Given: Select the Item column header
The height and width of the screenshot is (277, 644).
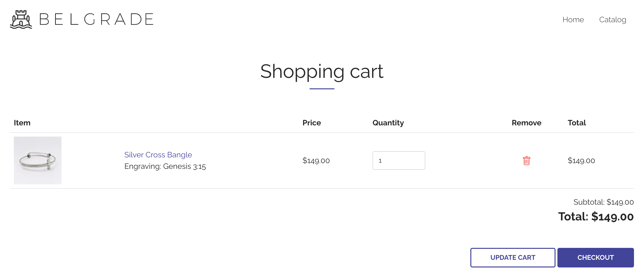Looking at the screenshot, I should pos(22,123).
